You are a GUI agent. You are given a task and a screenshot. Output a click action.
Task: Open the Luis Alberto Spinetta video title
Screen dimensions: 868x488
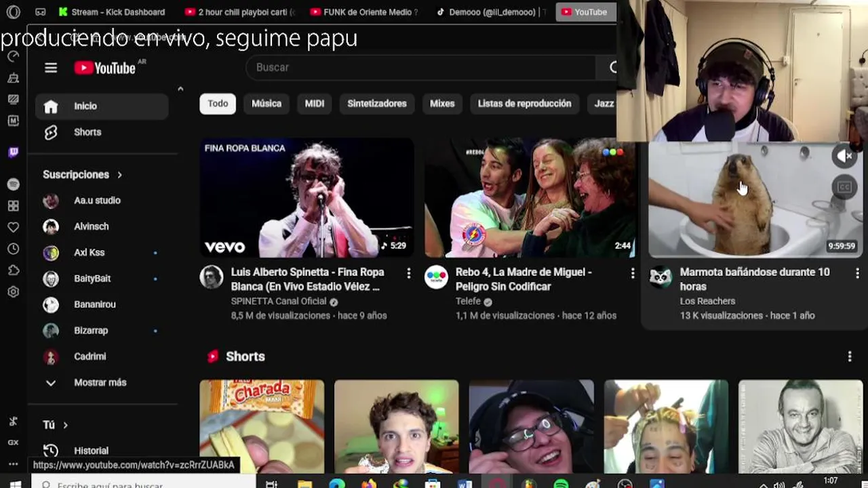click(307, 279)
